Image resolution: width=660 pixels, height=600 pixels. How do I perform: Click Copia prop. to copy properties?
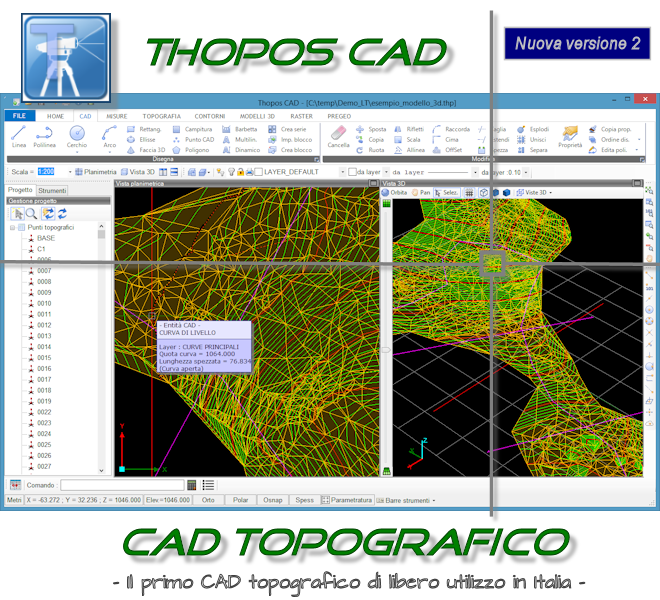pyautogui.click(x=610, y=129)
